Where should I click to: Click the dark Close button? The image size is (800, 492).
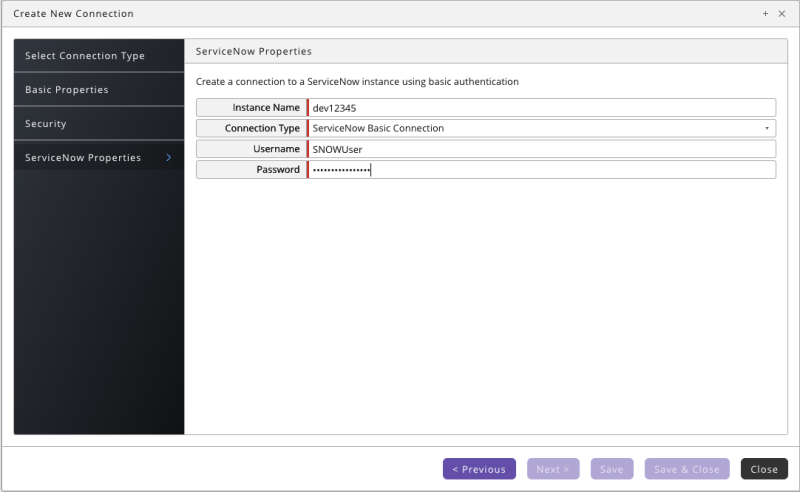tap(764, 469)
